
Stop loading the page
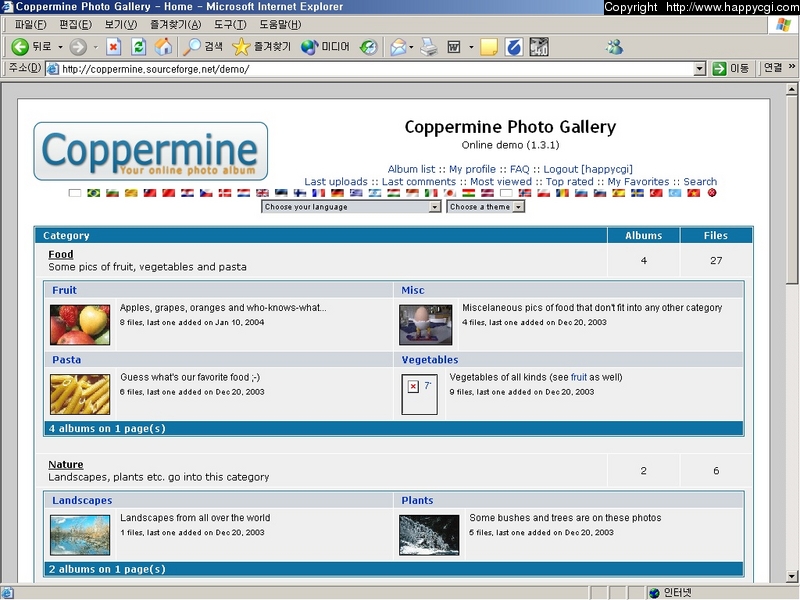[x=113, y=47]
